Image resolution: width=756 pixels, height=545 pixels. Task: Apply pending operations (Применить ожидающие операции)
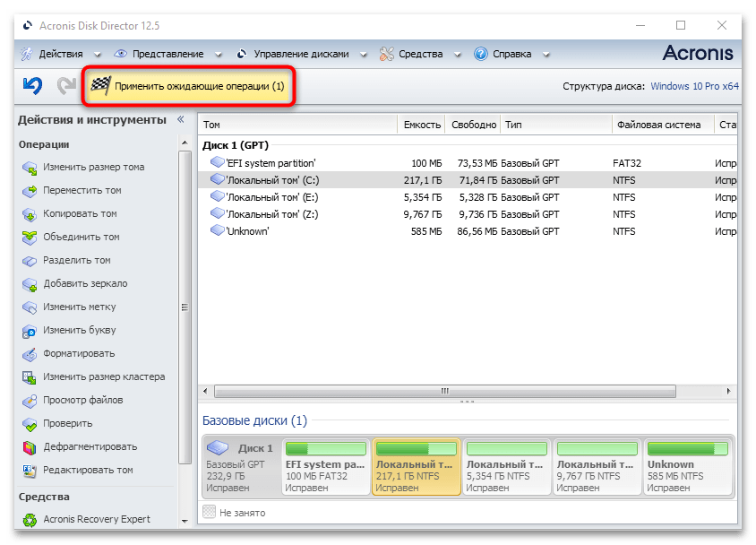190,87
